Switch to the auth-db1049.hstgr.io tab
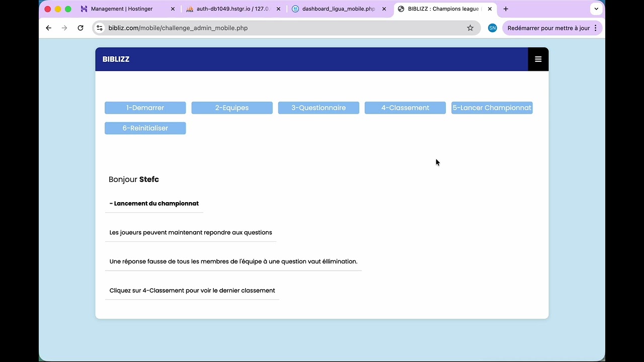 pyautogui.click(x=232, y=9)
